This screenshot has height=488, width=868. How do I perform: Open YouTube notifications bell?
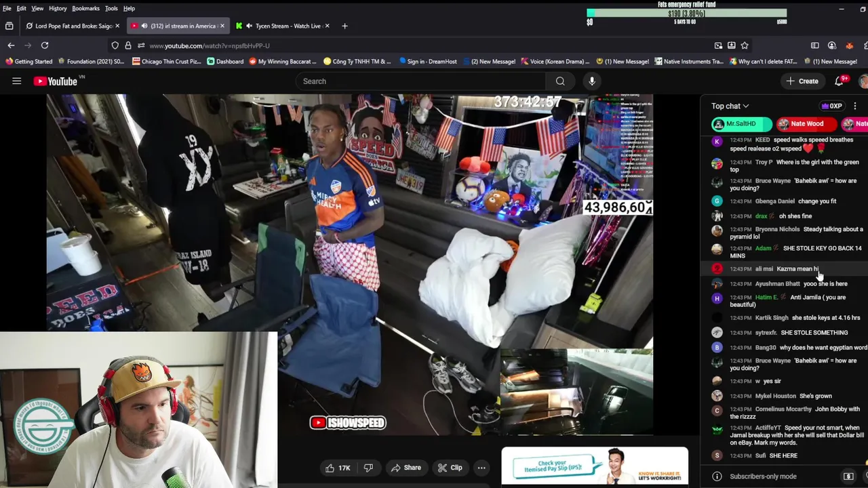(840, 81)
